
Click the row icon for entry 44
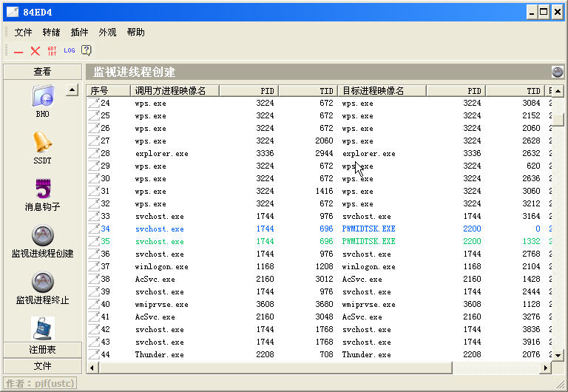pyautogui.click(x=94, y=354)
